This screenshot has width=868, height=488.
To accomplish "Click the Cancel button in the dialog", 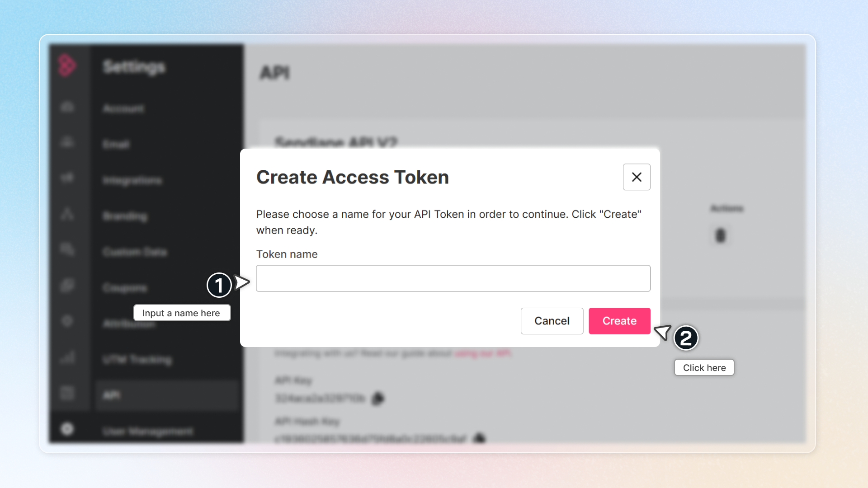I will pos(552,321).
